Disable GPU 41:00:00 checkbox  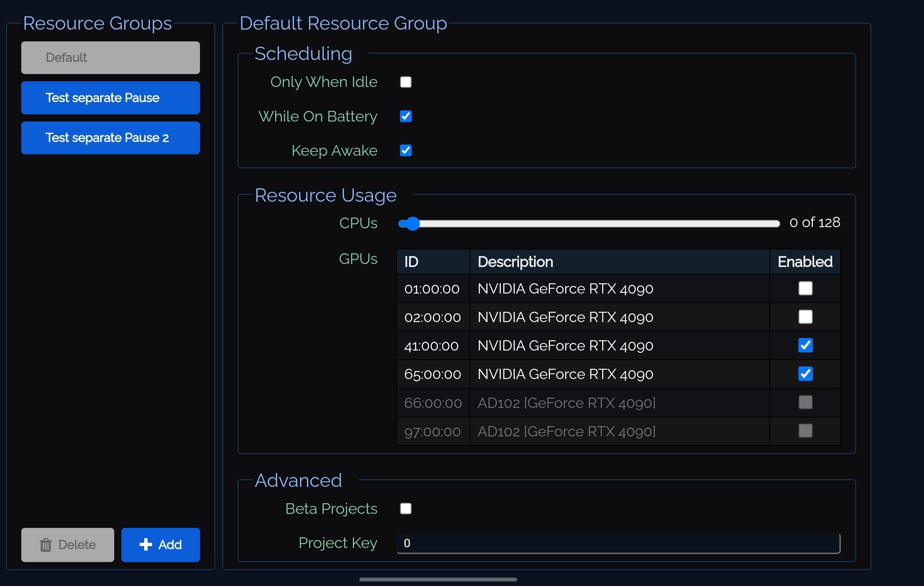pyautogui.click(x=805, y=345)
